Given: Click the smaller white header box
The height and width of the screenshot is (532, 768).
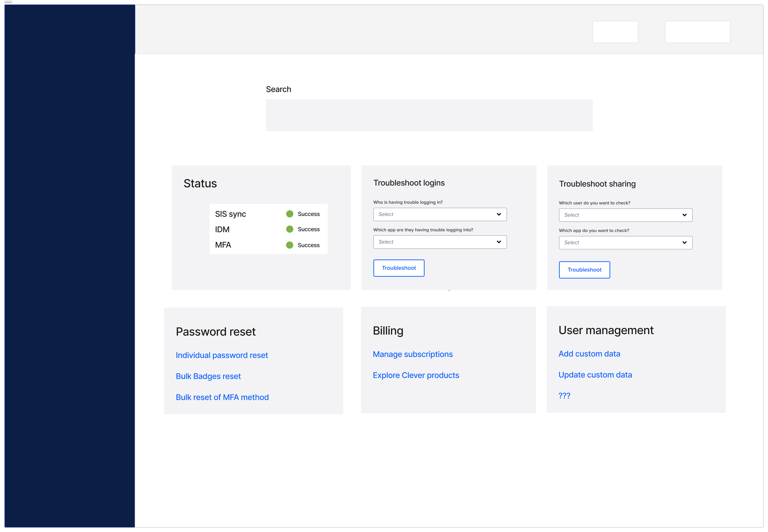Looking at the screenshot, I should [x=615, y=32].
